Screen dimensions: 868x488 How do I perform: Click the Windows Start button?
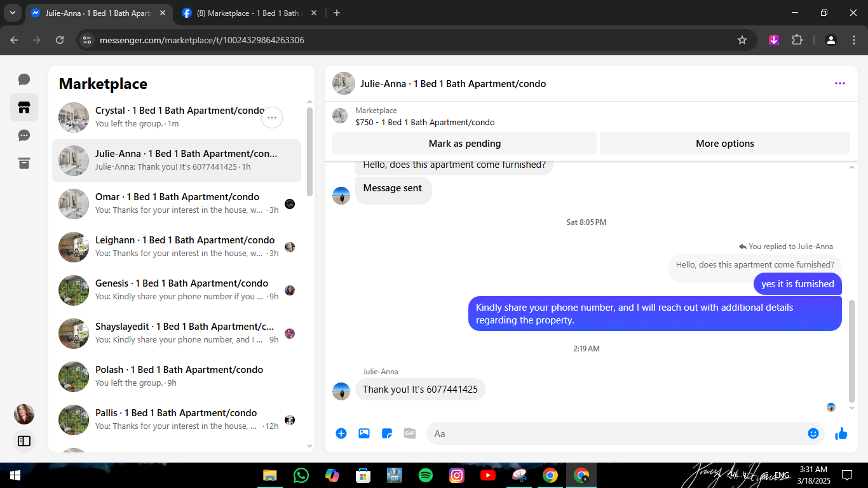tap(15, 475)
